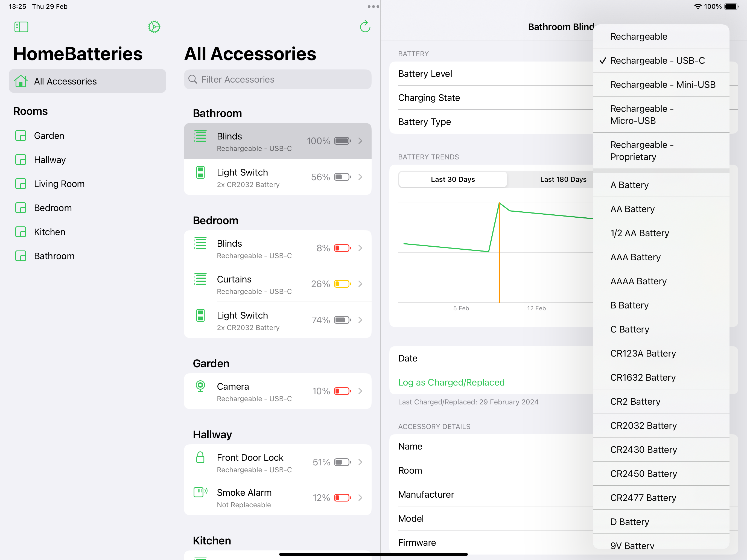The height and width of the screenshot is (560, 747).
Task: Choose CR123A Battery option
Action: point(661,353)
